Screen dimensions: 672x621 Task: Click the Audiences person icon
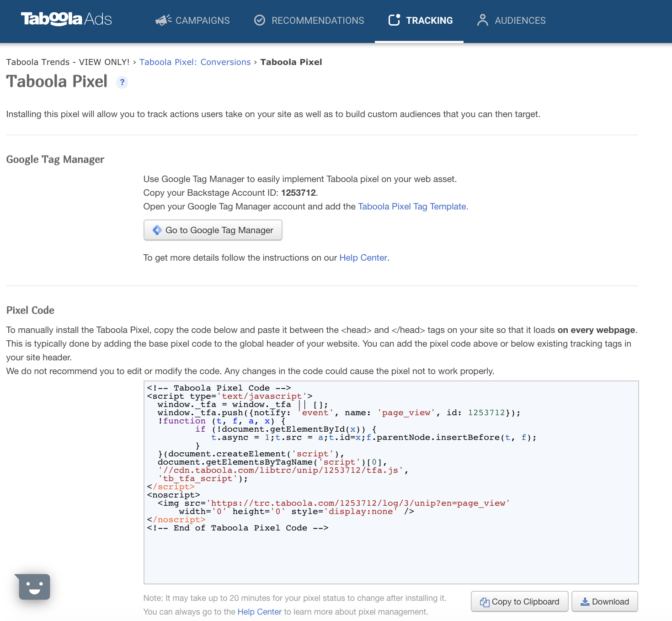[x=482, y=20]
